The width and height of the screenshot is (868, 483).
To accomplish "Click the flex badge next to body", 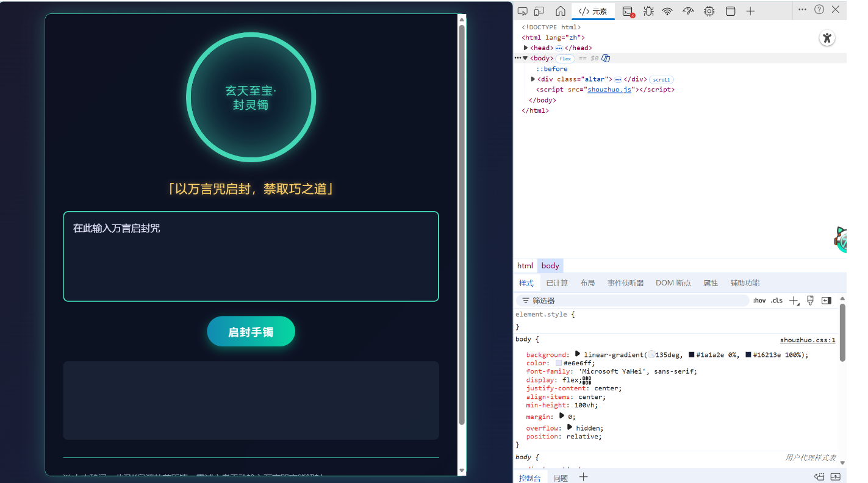I will click(565, 58).
